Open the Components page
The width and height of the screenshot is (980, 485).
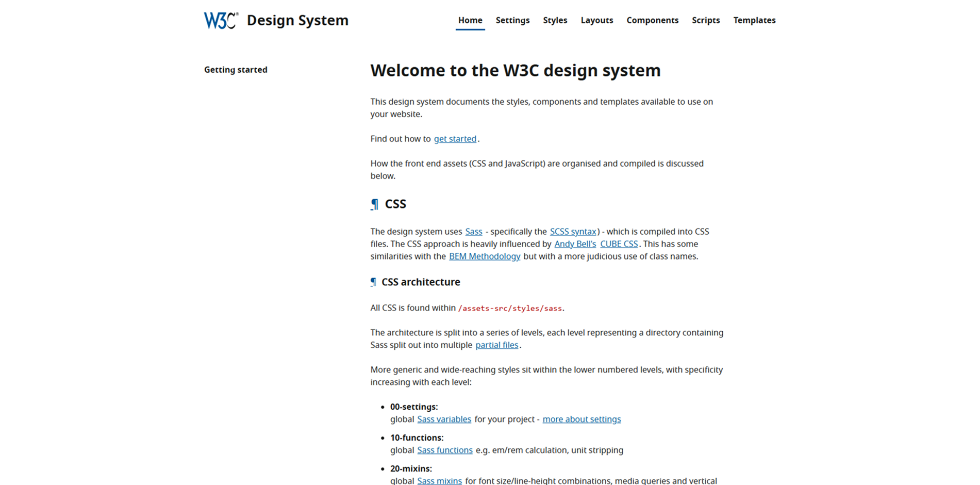[x=652, y=20]
